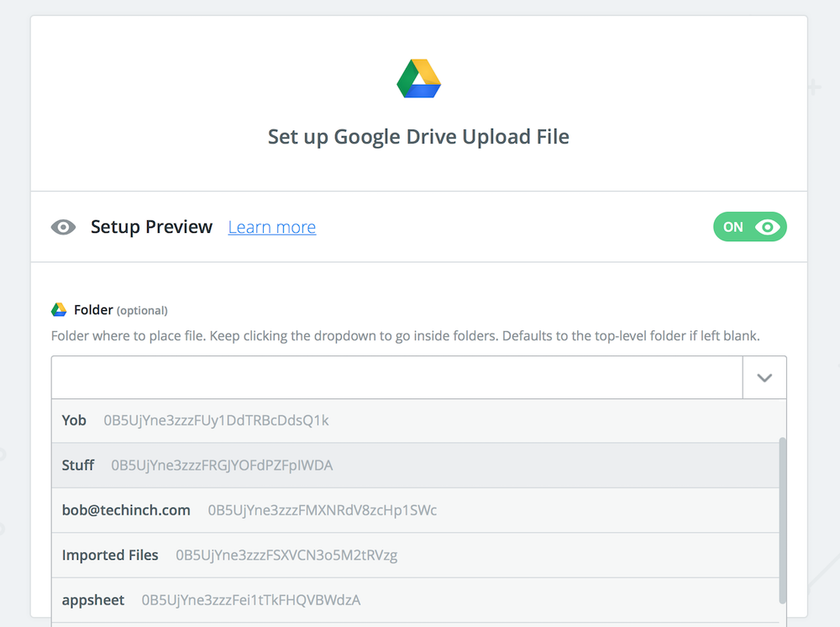This screenshot has width=840, height=627.
Task: Open the Learn more link
Action: click(x=272, y=227)
